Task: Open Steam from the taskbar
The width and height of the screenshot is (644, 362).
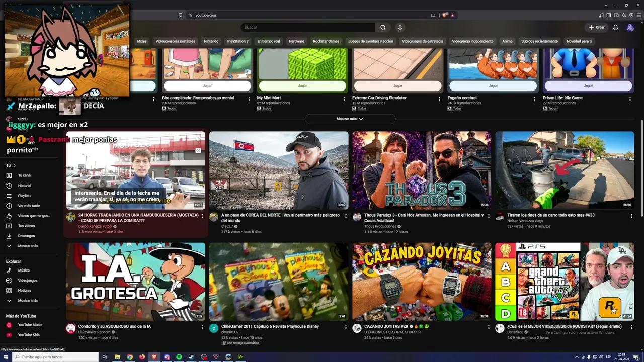Action: [191, 357]
